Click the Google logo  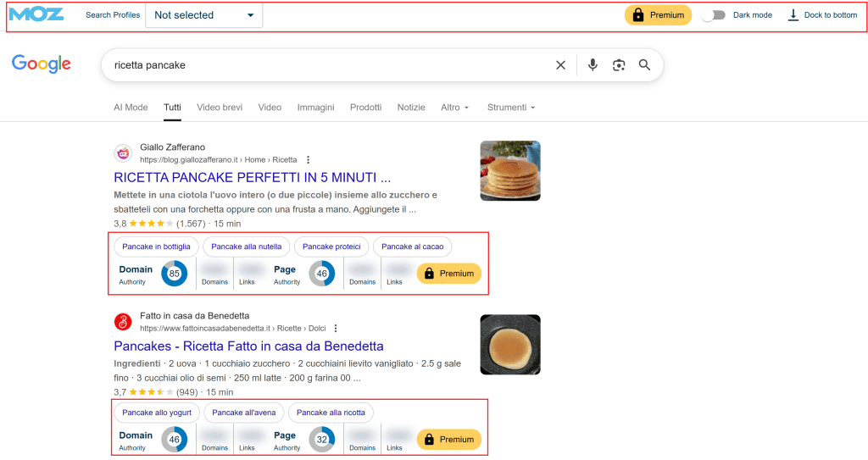pos(42,64)
